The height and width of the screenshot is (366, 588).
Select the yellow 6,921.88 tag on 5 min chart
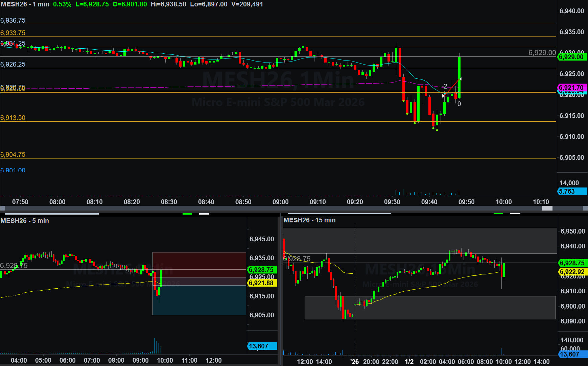point(262,283)
